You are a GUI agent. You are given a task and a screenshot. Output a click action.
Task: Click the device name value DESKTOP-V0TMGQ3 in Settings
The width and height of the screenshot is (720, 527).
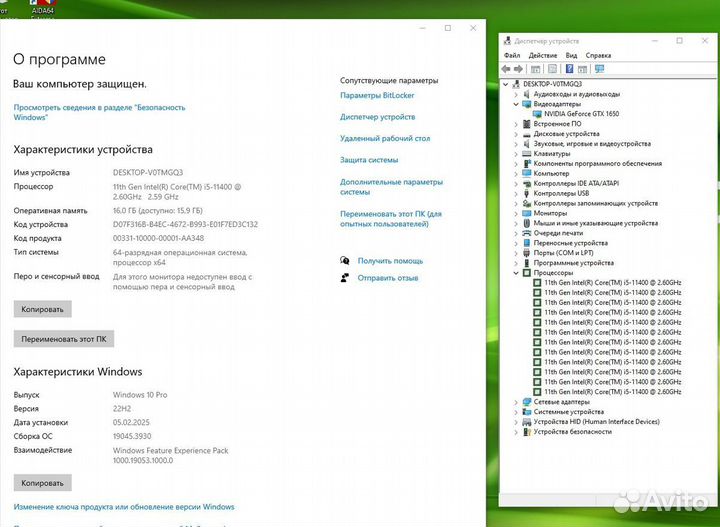pyautogui.click(x=148, y=173)
